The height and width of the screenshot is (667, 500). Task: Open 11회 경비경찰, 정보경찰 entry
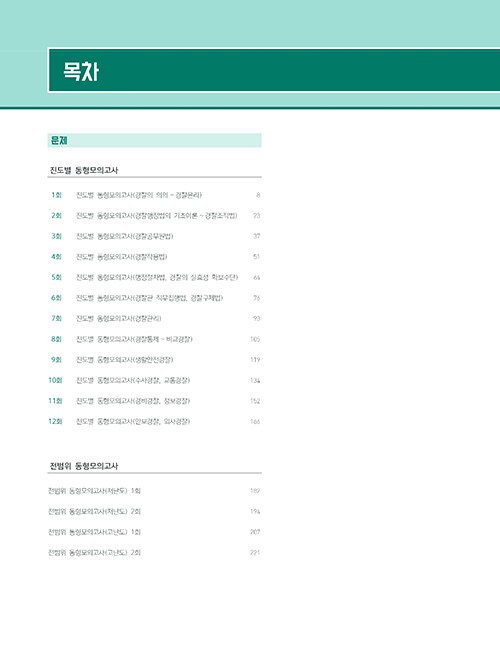pyautogui.click(x=154, y=401)
